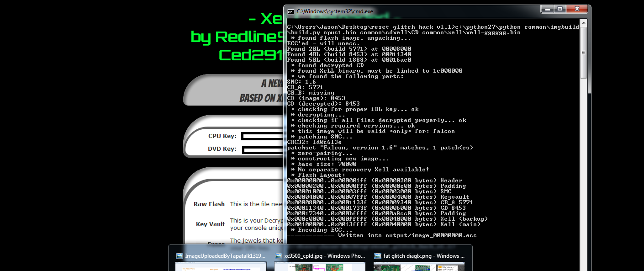Viewport: 644px width, 271px height.
Task: Click the Photo Viewer icon beside ImageUploadedByTapatalk title
Action: (x=179, y=256)
